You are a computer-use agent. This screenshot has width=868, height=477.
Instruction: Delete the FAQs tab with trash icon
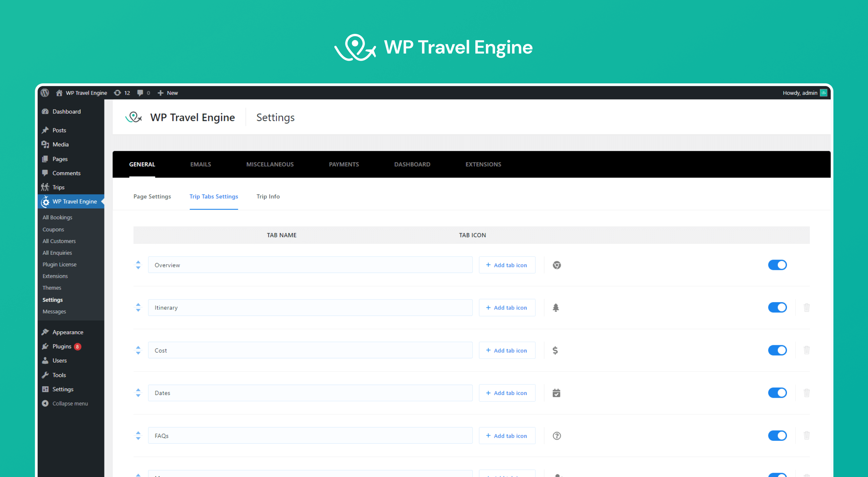point(807,435)
